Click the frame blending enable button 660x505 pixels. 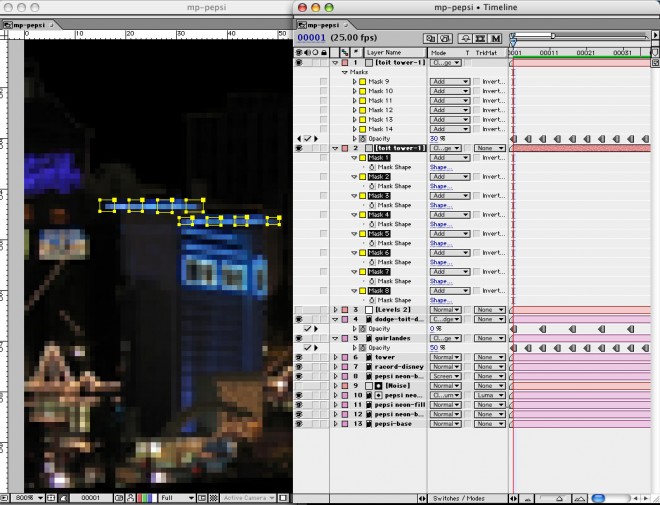point(479,38)
